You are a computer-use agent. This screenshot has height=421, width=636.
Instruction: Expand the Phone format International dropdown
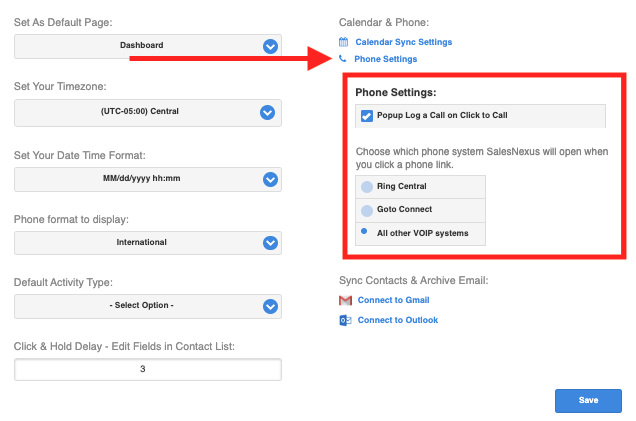click(x=148, y=243)
